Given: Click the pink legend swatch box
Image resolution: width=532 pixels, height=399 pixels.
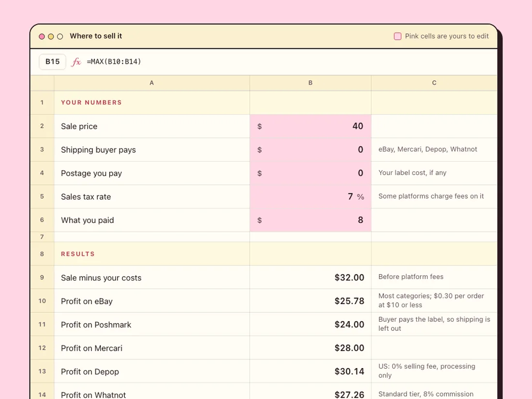Looking at the screenshot, I should tap(397, 36).
